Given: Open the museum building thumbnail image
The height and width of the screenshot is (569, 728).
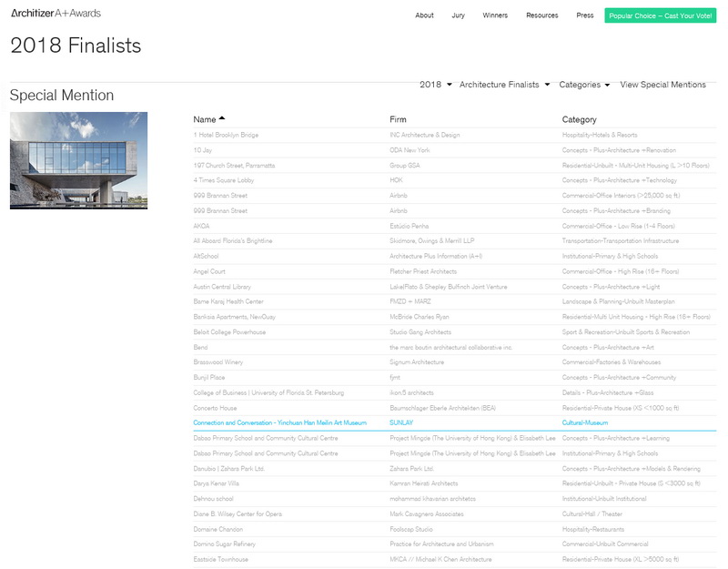Looking at the screenshot, I should pos(78,160).
